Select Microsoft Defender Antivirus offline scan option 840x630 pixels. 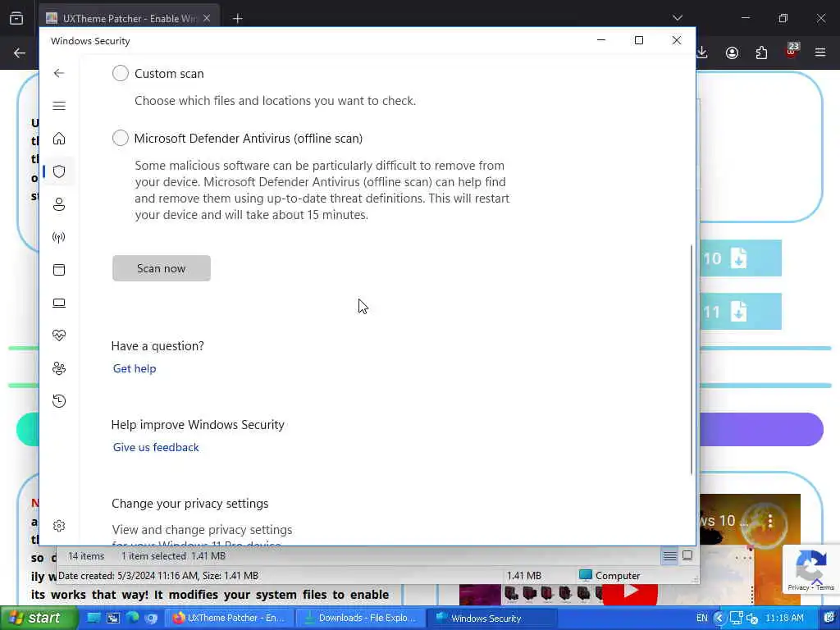pos(121,138)
